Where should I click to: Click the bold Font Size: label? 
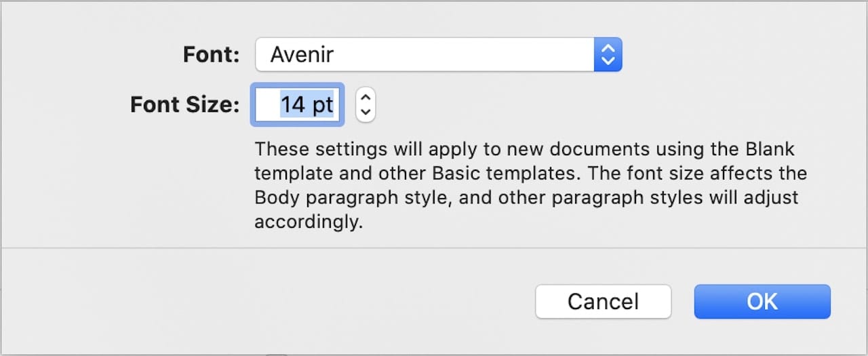click(x=185, y=105)
